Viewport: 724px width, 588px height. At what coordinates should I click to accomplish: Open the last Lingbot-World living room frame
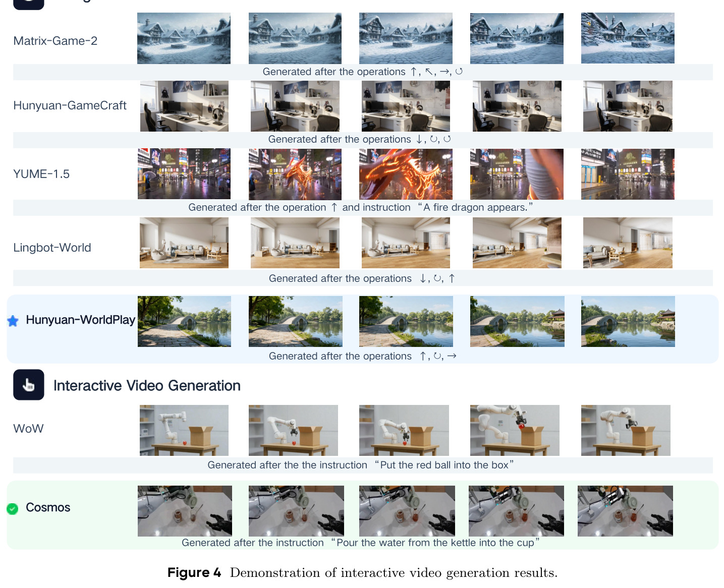click(x=628, y=243)
